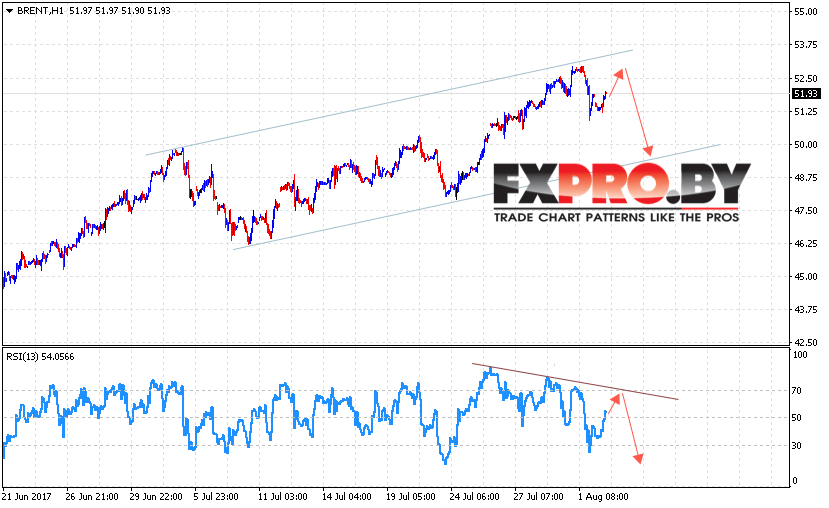Click the RSI 100 level label
The image size is (829, 508).
pos(800,355)
